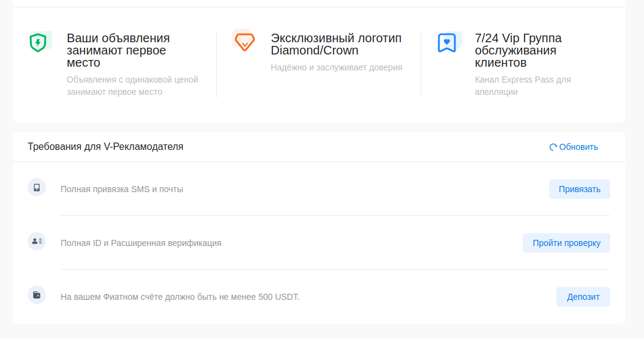This screenshot has height=339, width=644.
Task: Open the Депозит button
Action: pyautogui.click(x=583, y=297)
